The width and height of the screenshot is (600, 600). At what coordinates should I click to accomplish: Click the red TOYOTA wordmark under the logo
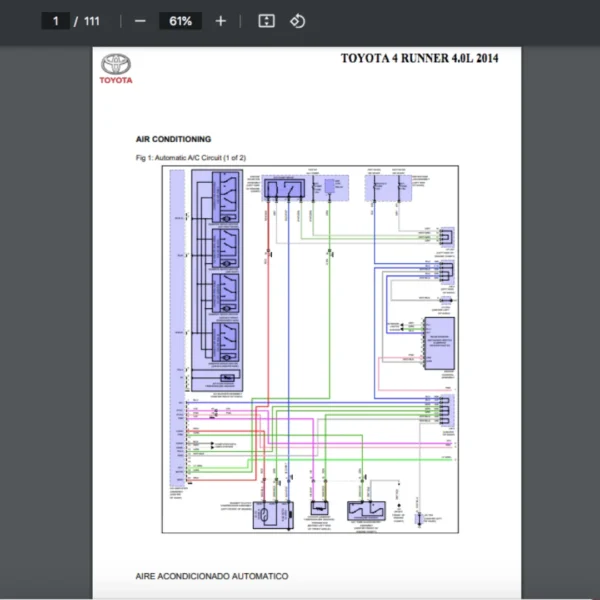[x=116, y=80]
